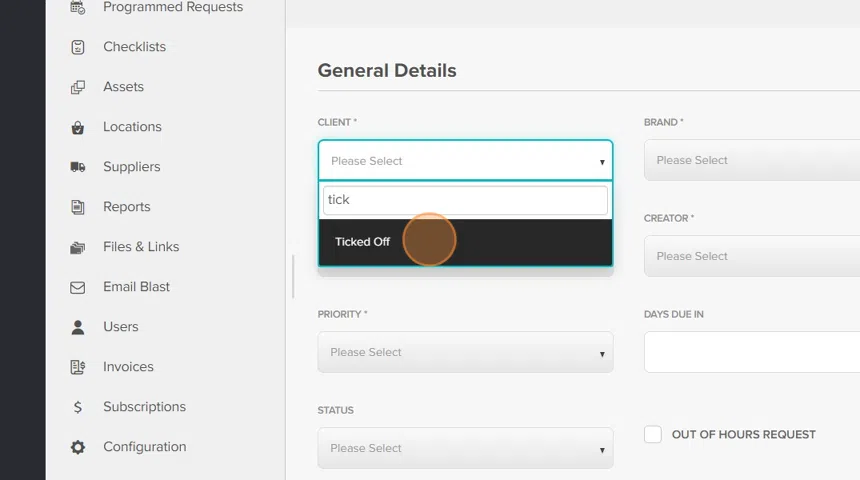Expand the Priority dropdown
The height and width of the screenshot is (480, 860).
465,352
